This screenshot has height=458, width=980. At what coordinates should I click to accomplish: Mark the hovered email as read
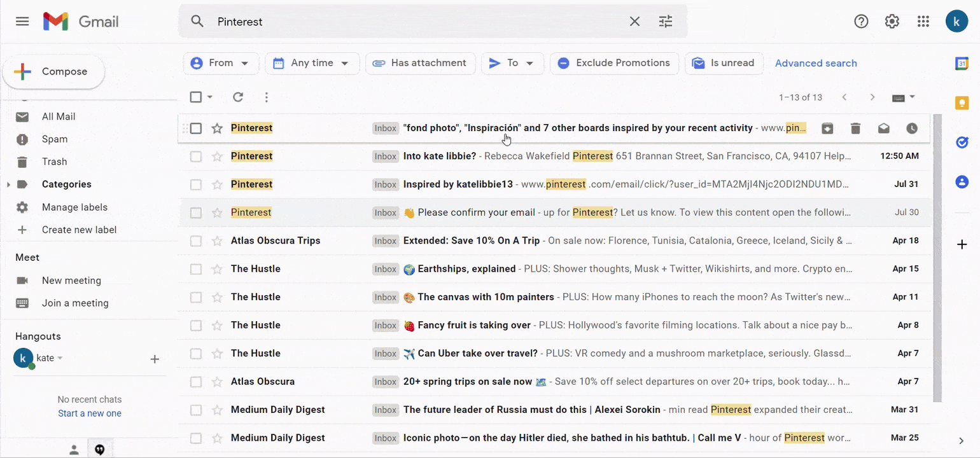click(x=883, y=128)
